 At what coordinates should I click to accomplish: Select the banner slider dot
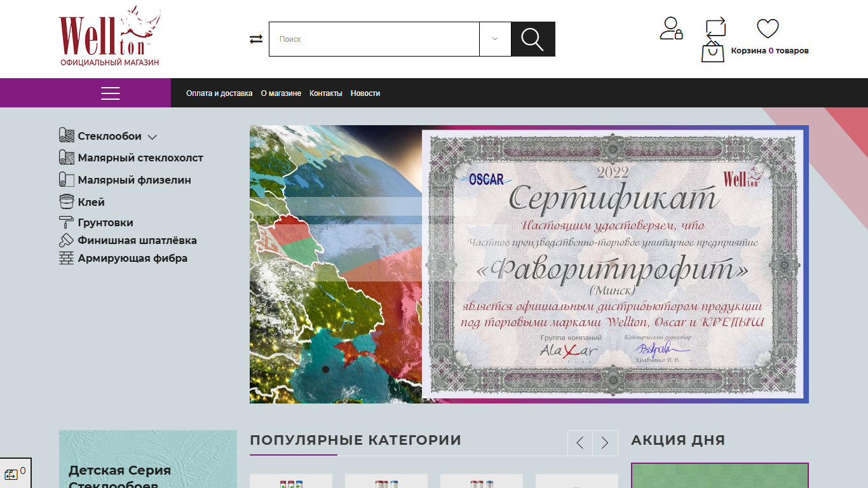[325, 369]
